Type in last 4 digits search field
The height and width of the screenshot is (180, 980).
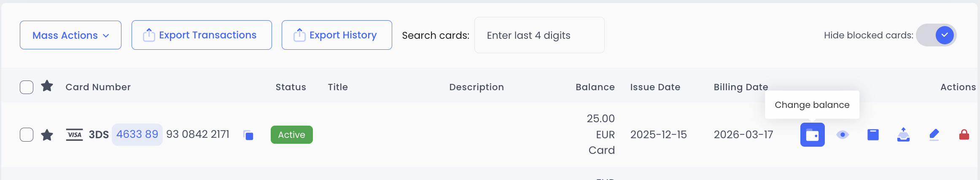click(539, 35)
